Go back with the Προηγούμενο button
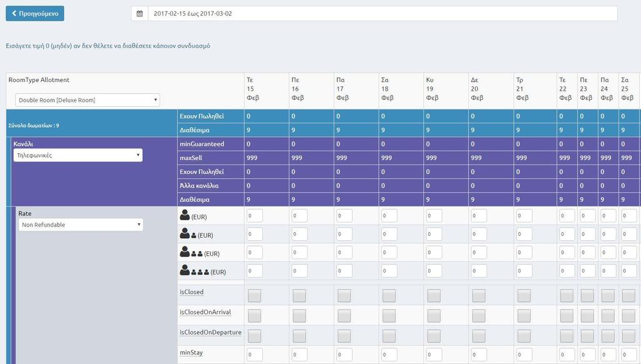641x364 pixels. coord(35,14)
